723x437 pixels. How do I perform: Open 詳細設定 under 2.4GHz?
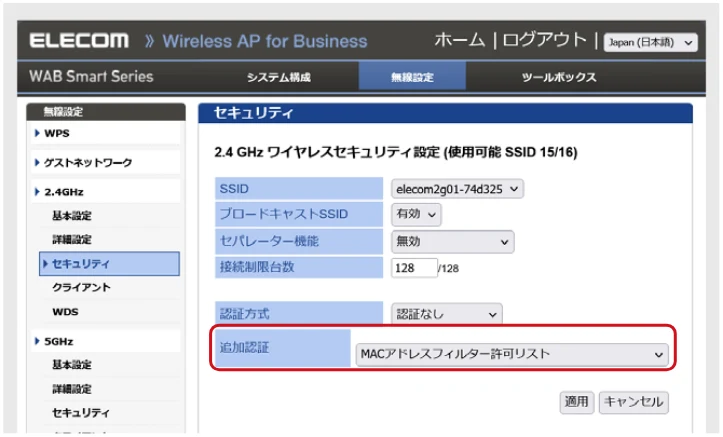click(x=71, y=240)
